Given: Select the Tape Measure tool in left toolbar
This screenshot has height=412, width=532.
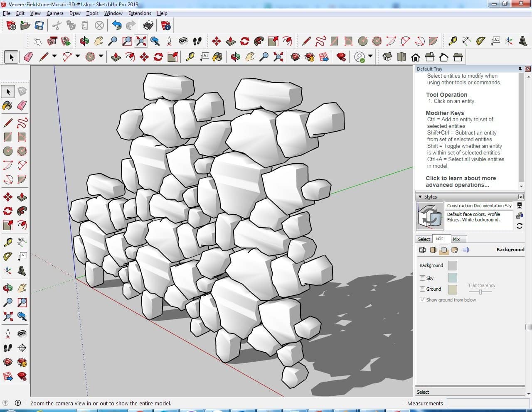Looking at the screenshot, I should (7, 242).
